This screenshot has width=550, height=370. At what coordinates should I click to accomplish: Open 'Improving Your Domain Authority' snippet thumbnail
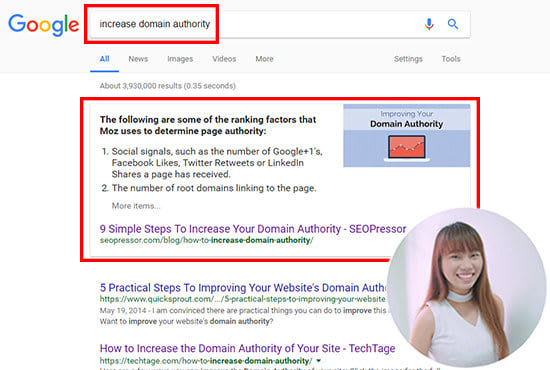407,135
